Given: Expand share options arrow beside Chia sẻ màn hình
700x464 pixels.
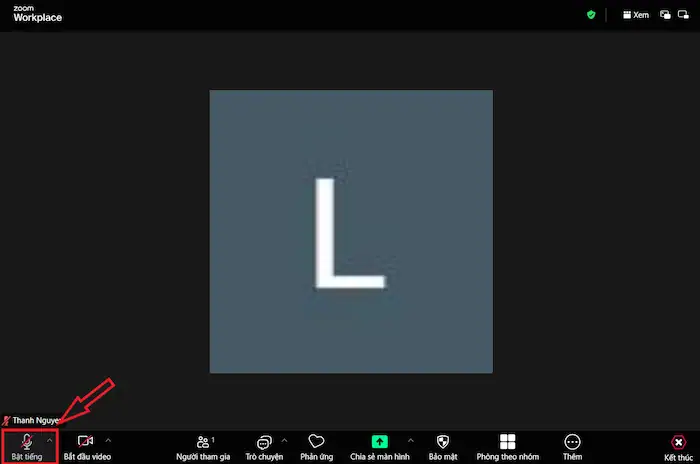Looking at the screenshot, I should click(409, 440).
